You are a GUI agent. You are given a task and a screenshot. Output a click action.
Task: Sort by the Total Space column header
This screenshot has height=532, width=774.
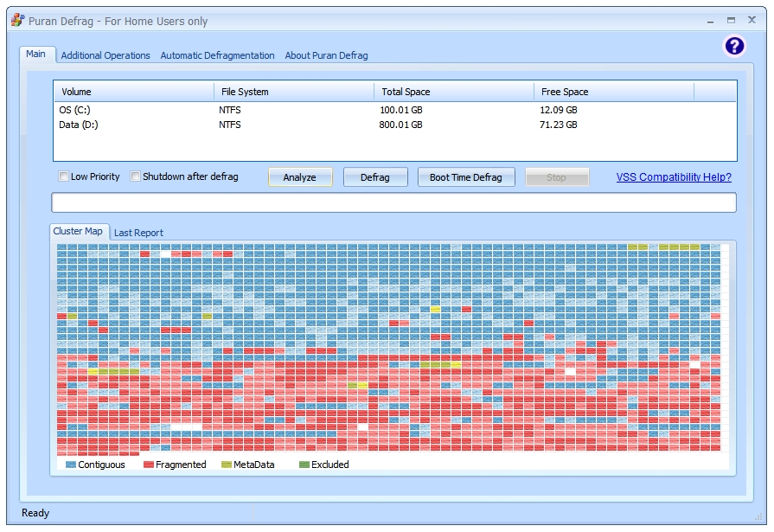pyautogui.click(x=454, y=92)
